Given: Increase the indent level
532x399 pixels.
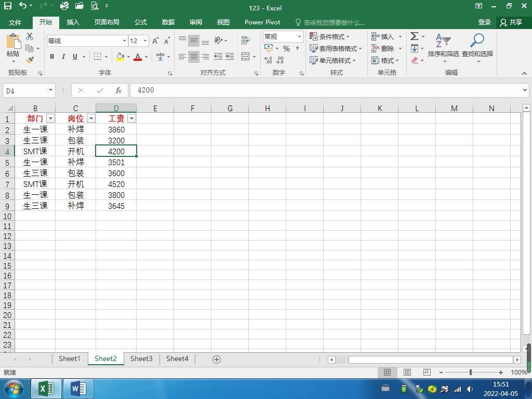Looking at the screenshot, I should (x=230, y=57).
